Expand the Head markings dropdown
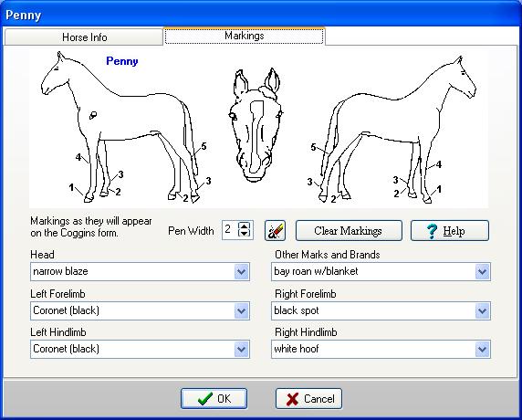Screen dimensions: 522x420 [241, 271]
